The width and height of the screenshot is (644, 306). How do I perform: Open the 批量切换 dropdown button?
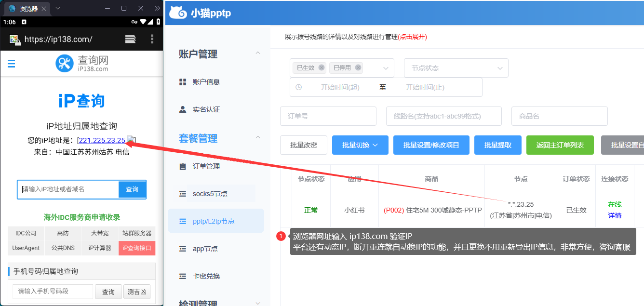click(x=360, y=145)
